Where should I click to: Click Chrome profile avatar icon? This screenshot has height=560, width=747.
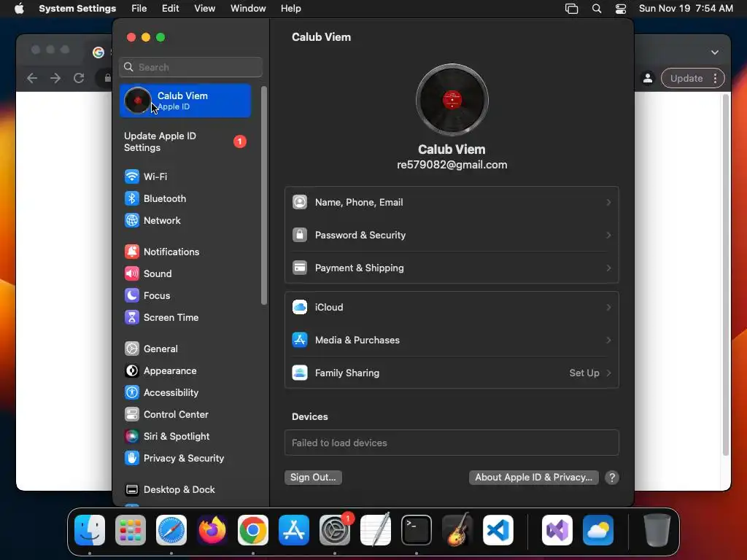[648, 79]
